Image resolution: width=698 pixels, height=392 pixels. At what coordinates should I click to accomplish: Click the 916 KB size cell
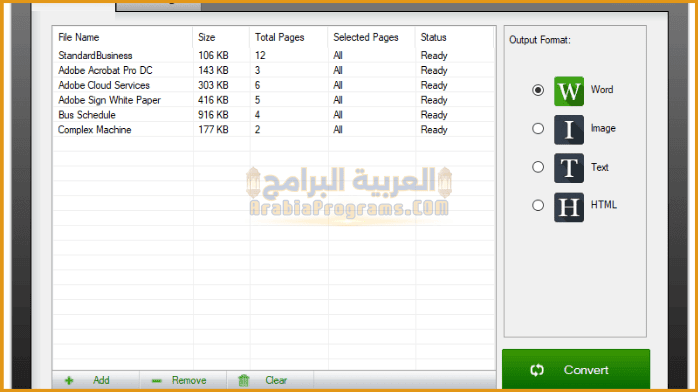tap(213, 115)
